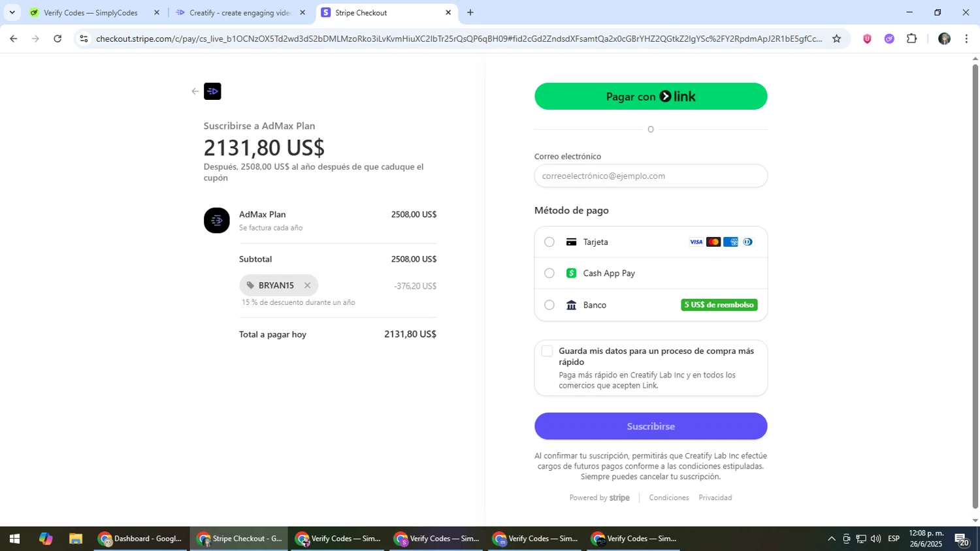Viewport: 980px width, 551px height.
Task: Open the Privacidad link
Action: [x=715, y=497]
